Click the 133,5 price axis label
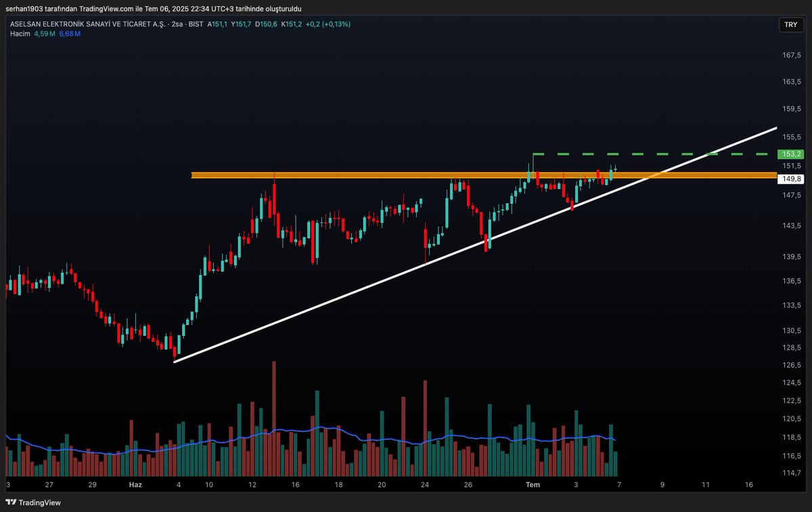 [x=791, y=305]
